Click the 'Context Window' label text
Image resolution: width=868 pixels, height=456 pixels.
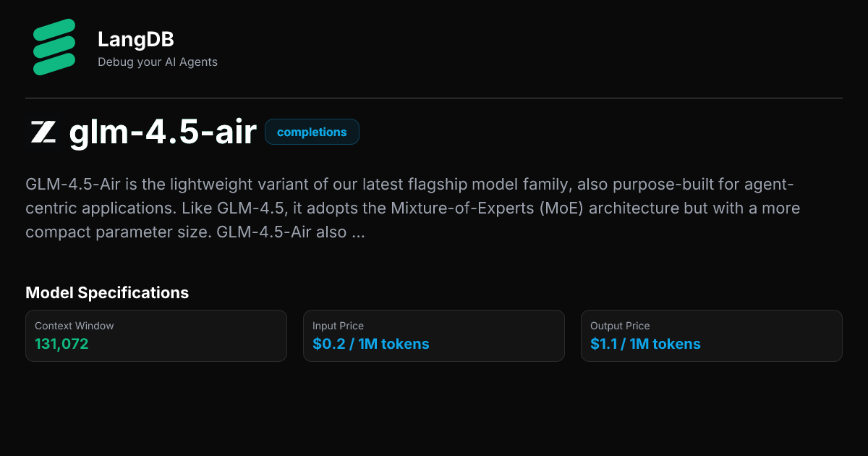tap(74, 326)
